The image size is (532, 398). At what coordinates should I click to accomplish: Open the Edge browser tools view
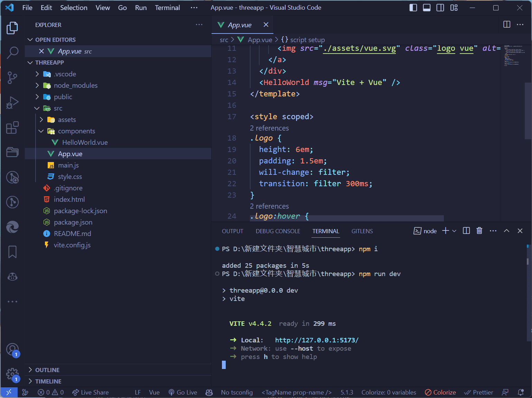click(x=12, y=227)
